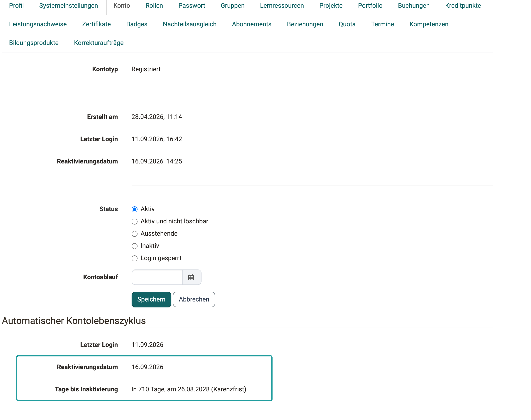The height and width of the screenshot is (420, 531).
Task: Select the Konto tab
Action: click(x=122, y=6)
